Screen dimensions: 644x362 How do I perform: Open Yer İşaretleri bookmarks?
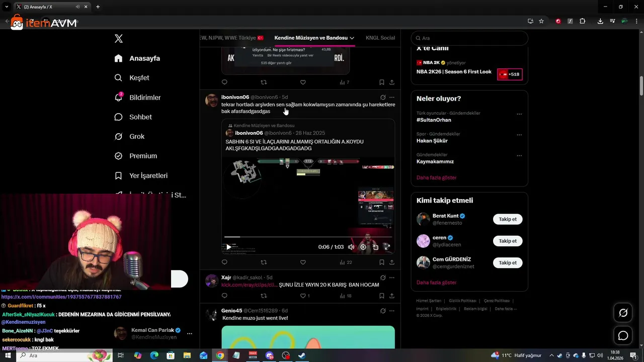141,175
